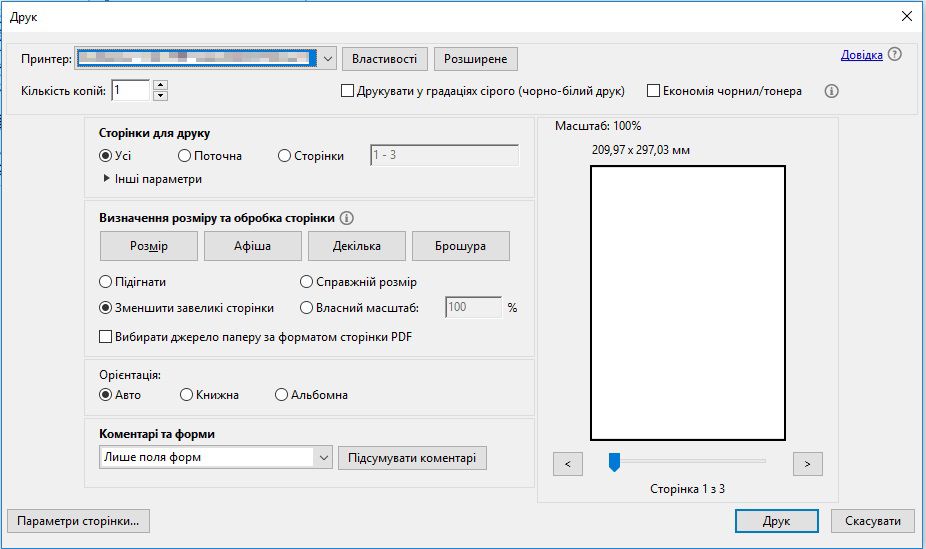Switch to Афіша poster mode
The height and width of the screenshot is (549, 926).
253,246
